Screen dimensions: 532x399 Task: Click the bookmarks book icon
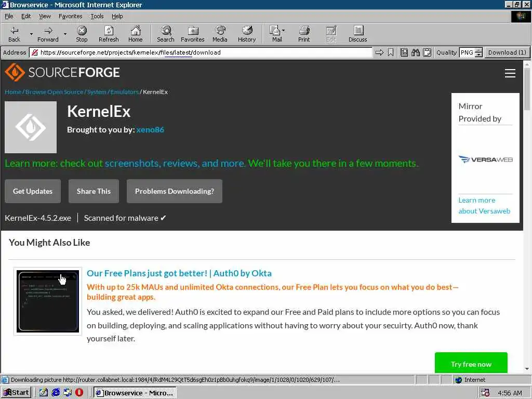[x=404, y=52]
